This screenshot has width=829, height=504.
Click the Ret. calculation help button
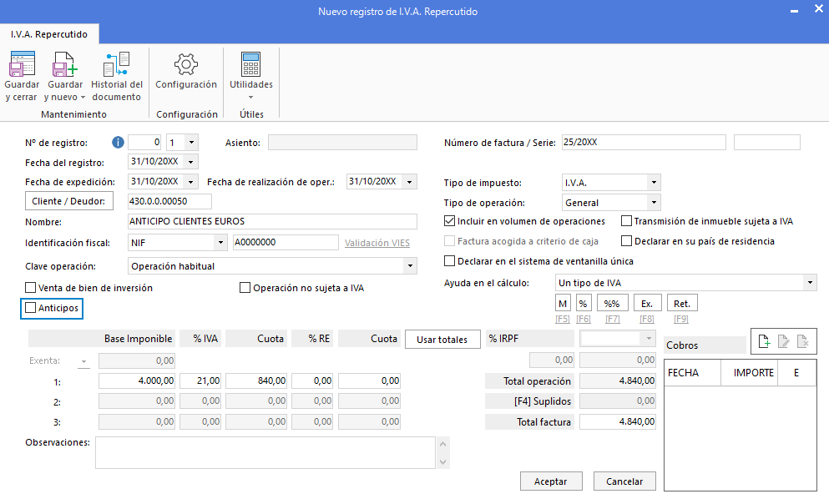pos(682,303)
